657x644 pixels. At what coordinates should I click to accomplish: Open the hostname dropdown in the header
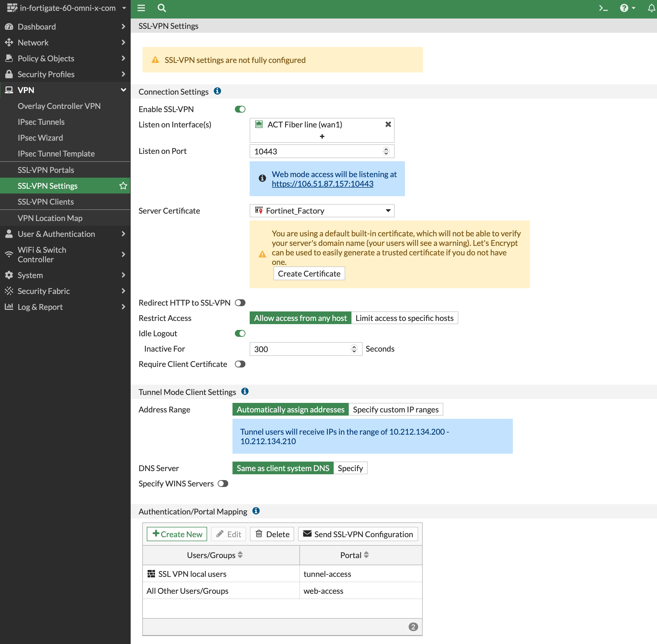(124, 8)
